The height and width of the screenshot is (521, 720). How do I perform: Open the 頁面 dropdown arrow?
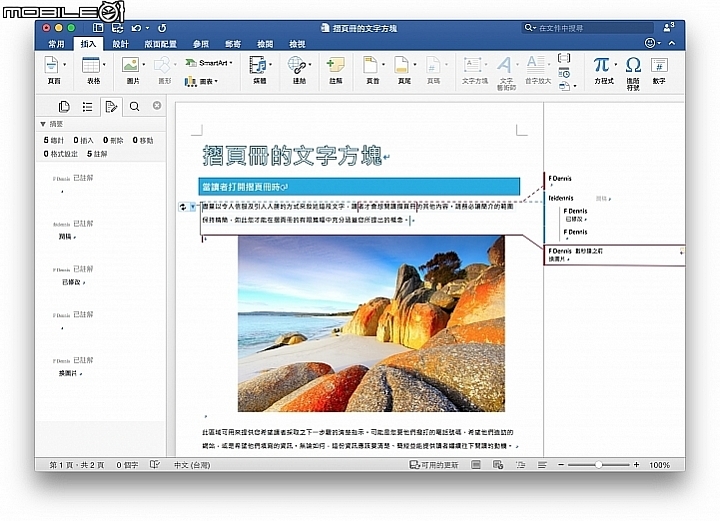(64, 65)
